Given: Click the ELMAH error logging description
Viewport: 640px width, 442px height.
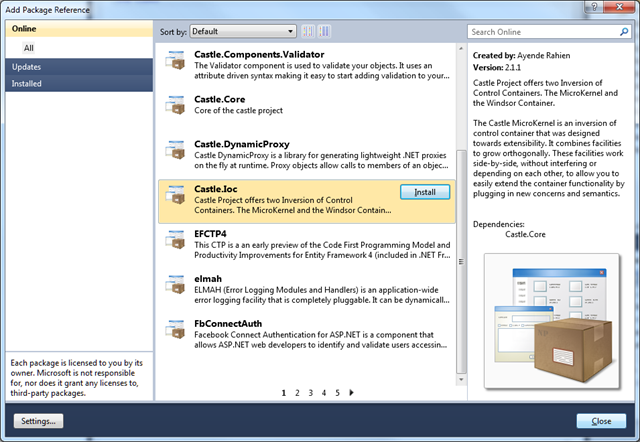Looking at the screenshot, I should 322,295.
